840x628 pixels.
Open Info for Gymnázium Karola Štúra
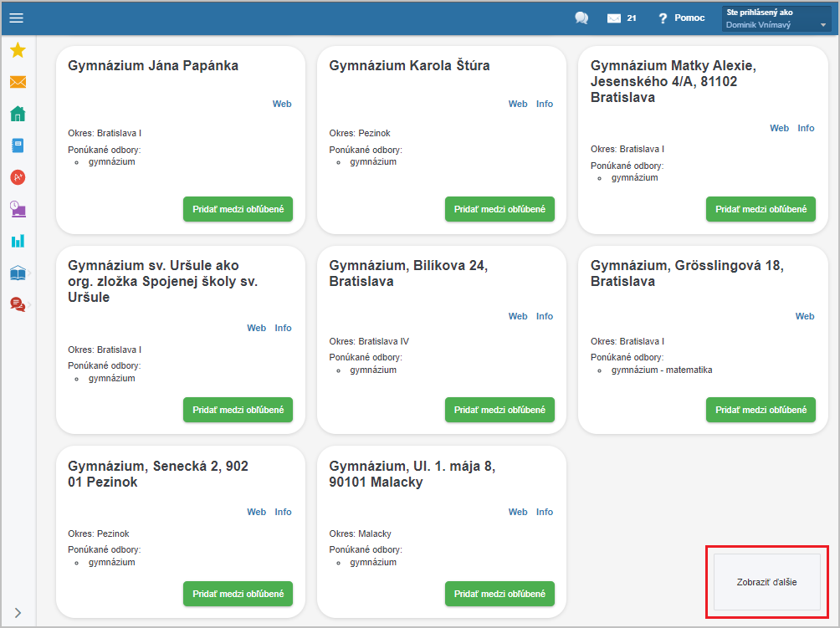click(x=545, y=104)
